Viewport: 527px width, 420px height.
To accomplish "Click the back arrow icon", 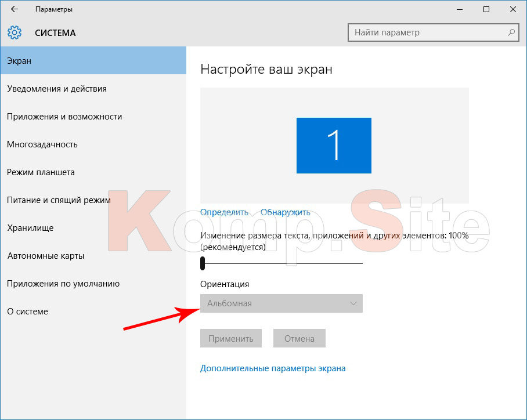I will (15, 9).
